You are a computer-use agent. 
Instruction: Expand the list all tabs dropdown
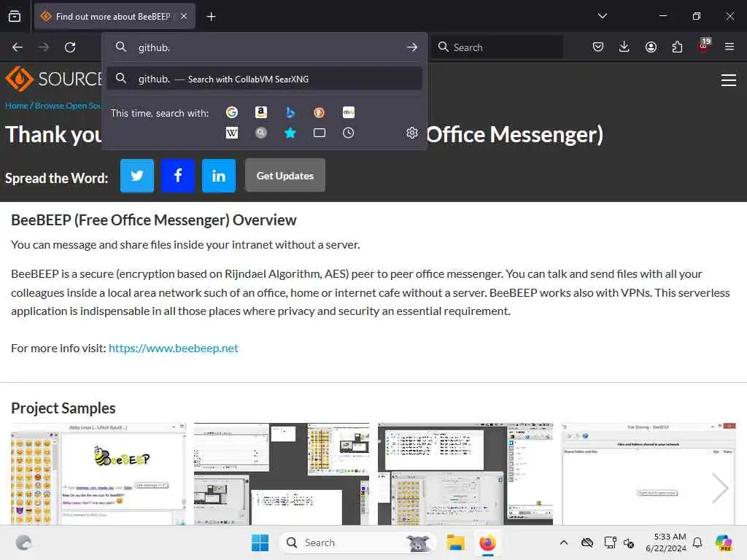tap(602, 16)
